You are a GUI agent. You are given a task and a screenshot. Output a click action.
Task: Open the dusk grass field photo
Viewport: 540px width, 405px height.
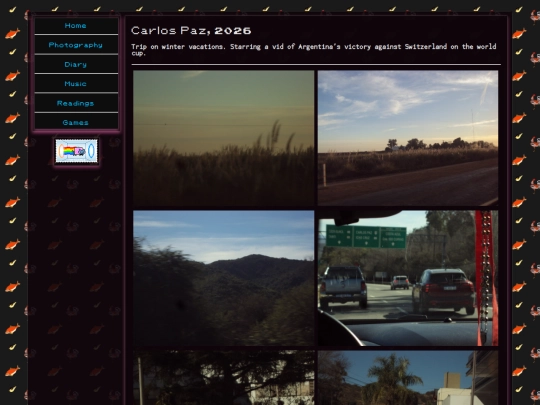point(224,138)
